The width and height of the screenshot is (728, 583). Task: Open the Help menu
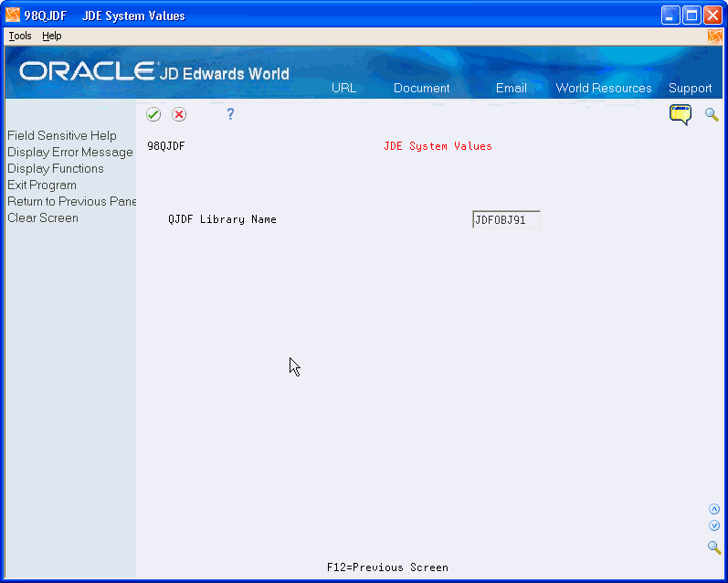(x=51, y=36)
